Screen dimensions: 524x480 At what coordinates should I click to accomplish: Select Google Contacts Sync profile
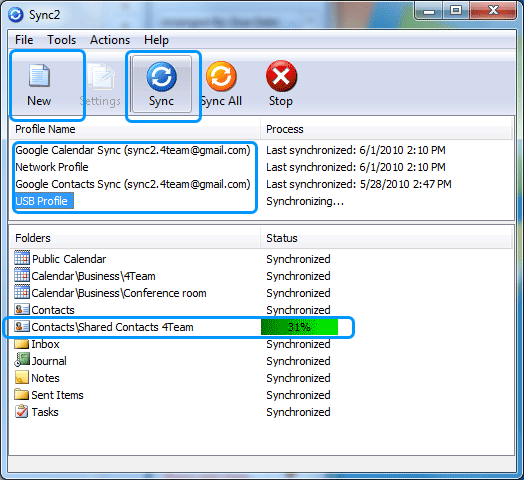tap(133, 184)
